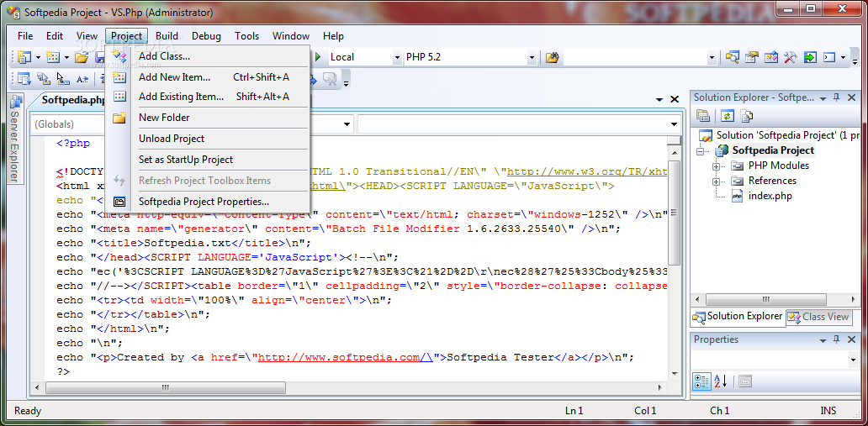Pin the Solution Explorer panel with auto-hide
868x426 pixels.
tap(836, 97)
